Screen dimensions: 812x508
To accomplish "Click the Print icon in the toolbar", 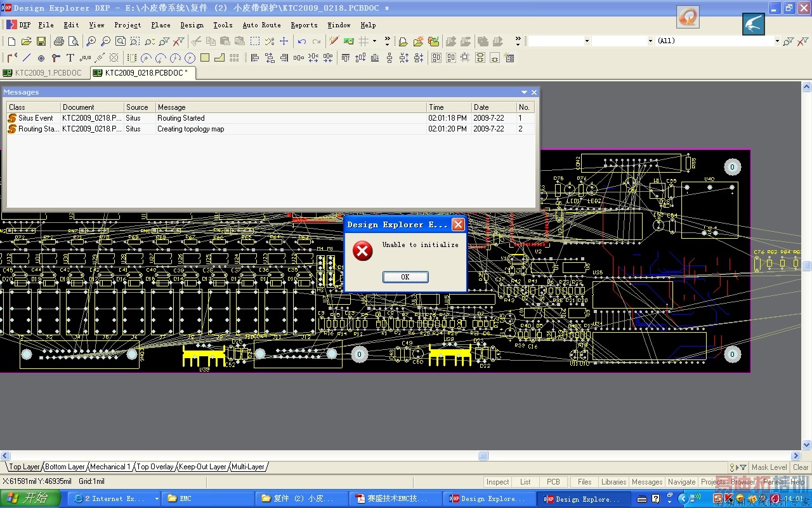I will 58,41.
